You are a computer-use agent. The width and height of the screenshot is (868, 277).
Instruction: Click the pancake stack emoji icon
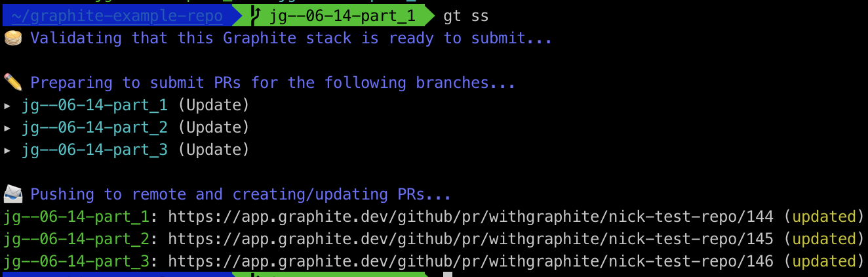pos(12,38)
